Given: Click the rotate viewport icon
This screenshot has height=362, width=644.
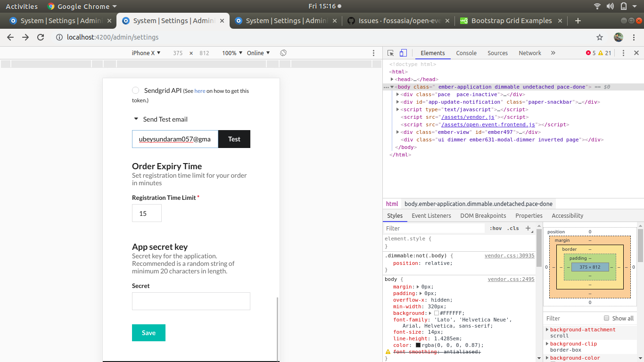Looking at the screenshot, I should click(x=283, y=53).
